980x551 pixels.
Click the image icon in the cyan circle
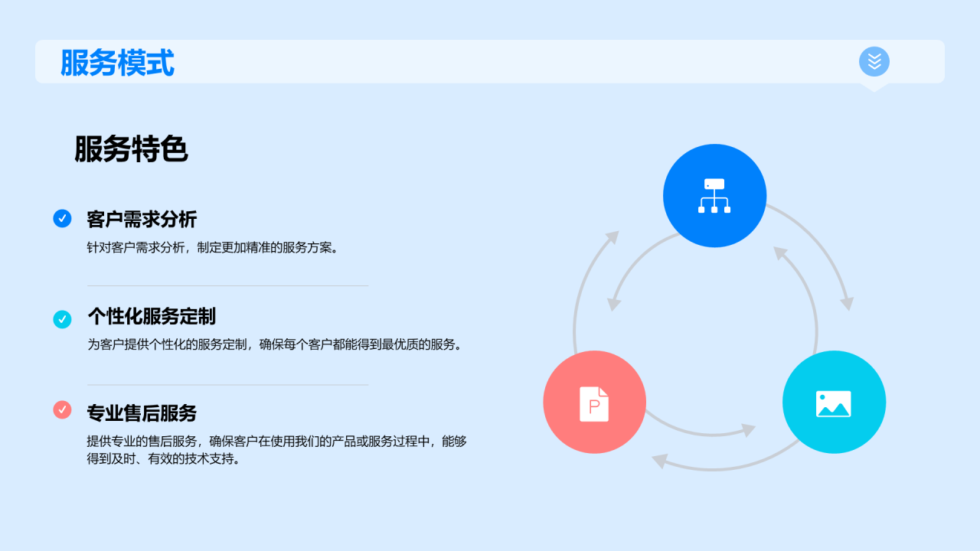(x=834, y=402)
